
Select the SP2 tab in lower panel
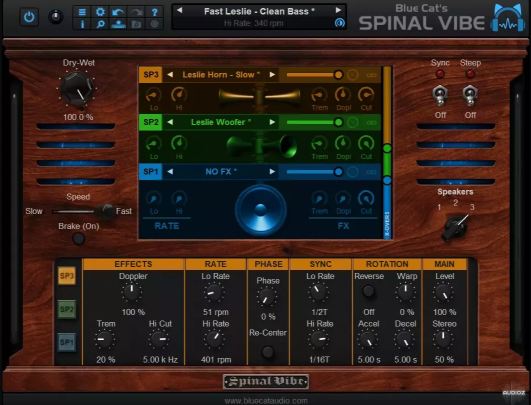tap(67, 309)
